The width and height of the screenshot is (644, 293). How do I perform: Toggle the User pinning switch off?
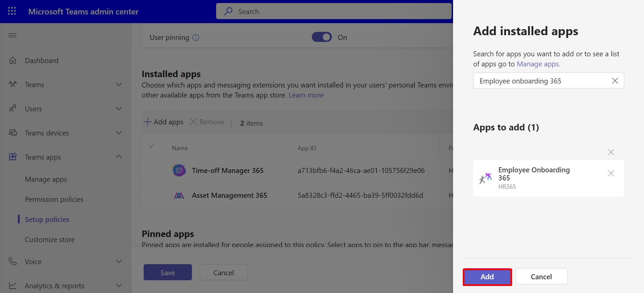click(x=321, y=37)
